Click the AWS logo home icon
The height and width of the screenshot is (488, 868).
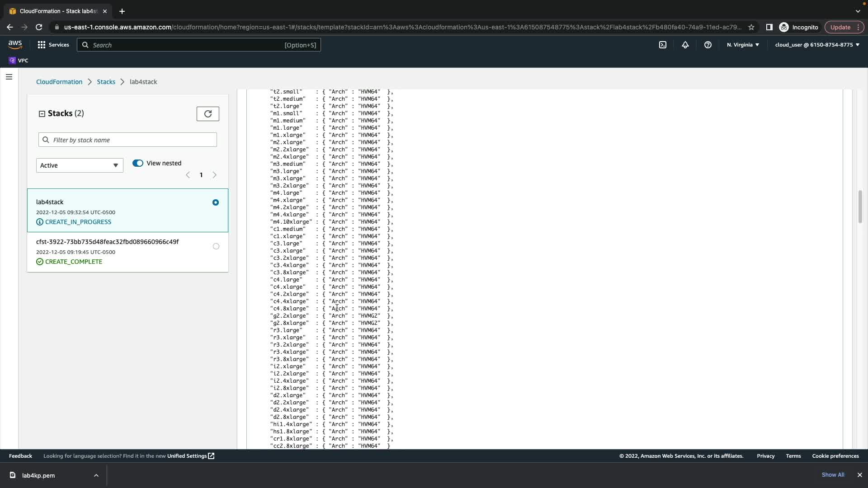[15, 44]
